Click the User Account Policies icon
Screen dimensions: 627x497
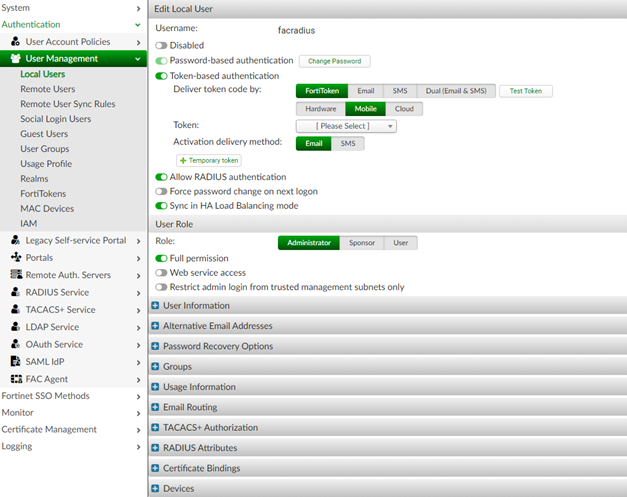16,41
